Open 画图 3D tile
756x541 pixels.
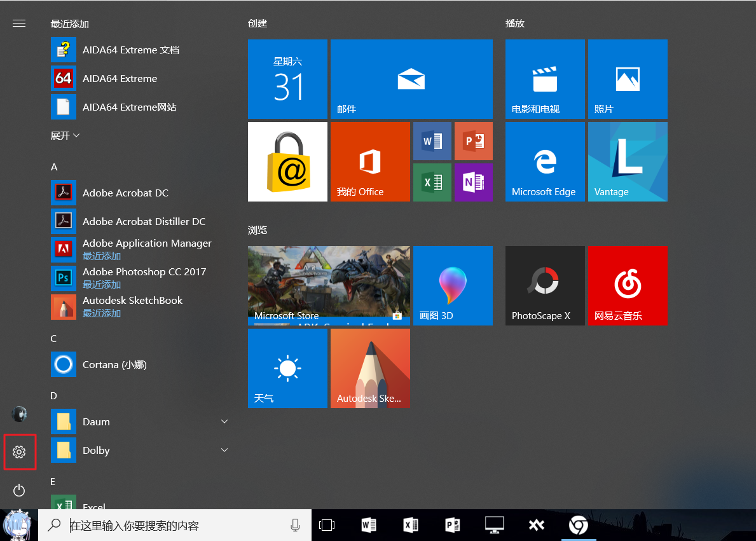(x=453, y=285)
